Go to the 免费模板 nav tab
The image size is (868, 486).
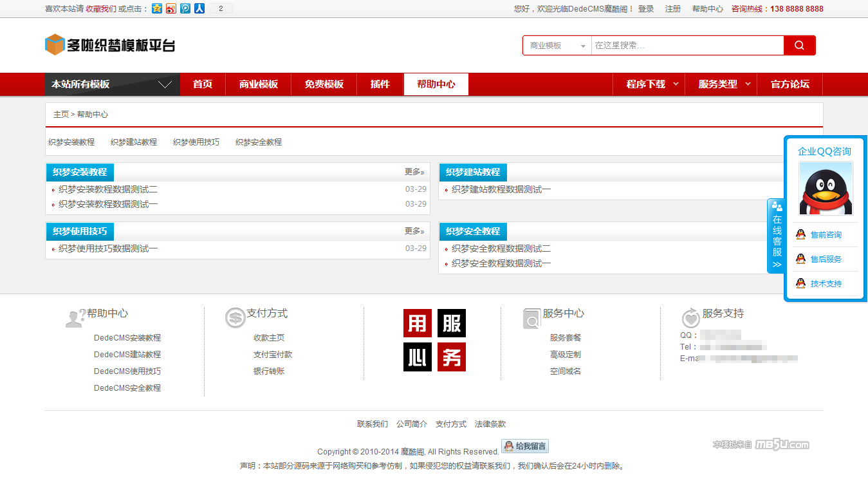click(324, 84)
